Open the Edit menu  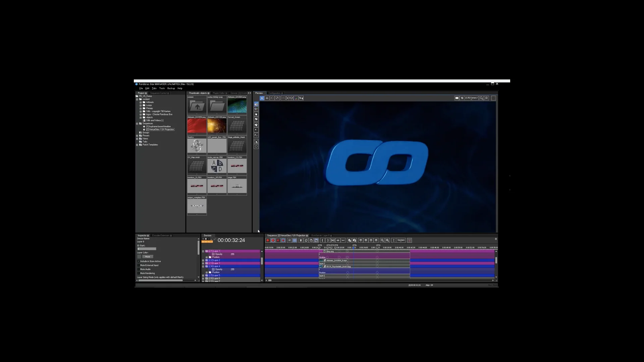(x=147, y=88)
